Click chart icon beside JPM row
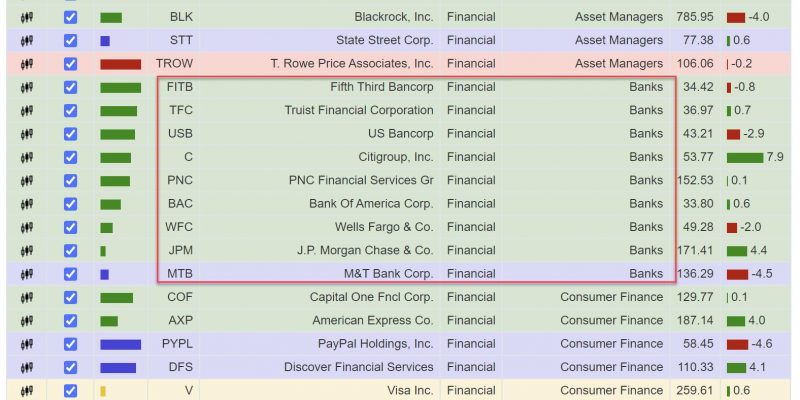Screen dimensions: 800x400 click(x=27, y=251)
